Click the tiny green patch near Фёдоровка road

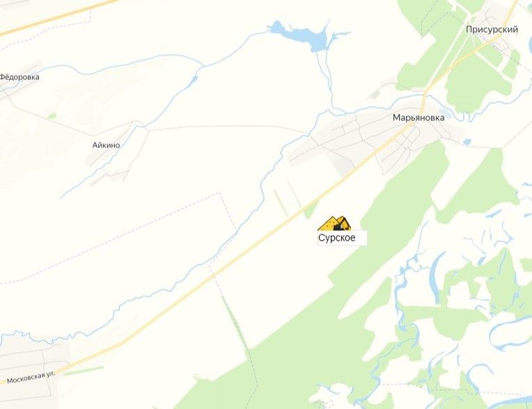[52, 116]
